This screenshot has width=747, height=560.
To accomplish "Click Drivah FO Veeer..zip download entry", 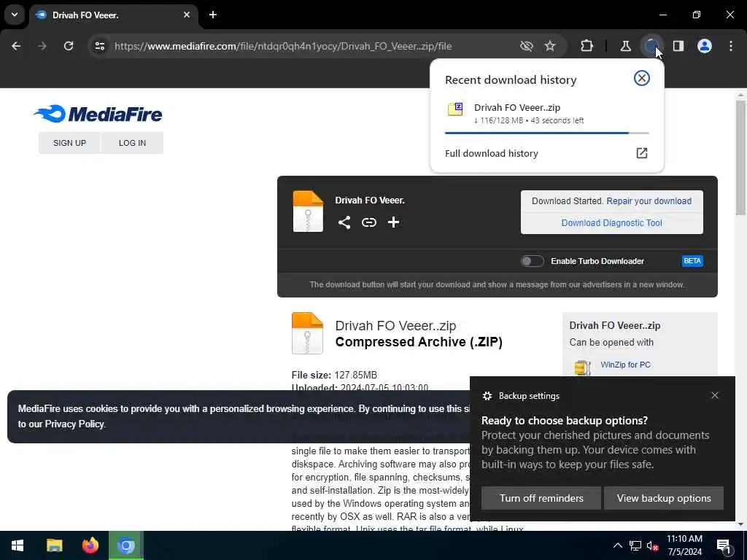I will pos(547,113).
